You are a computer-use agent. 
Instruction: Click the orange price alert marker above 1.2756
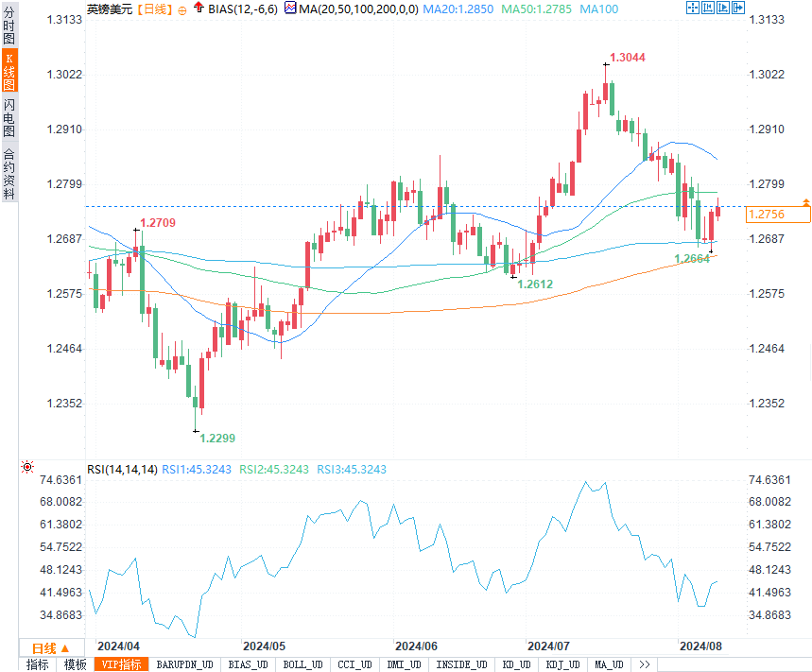pos(805,201)
